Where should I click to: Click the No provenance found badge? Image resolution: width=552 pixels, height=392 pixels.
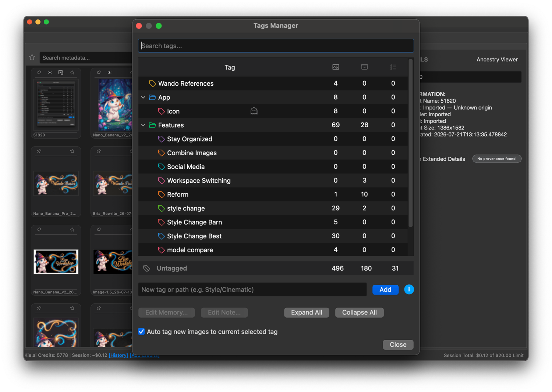(496, 159)
